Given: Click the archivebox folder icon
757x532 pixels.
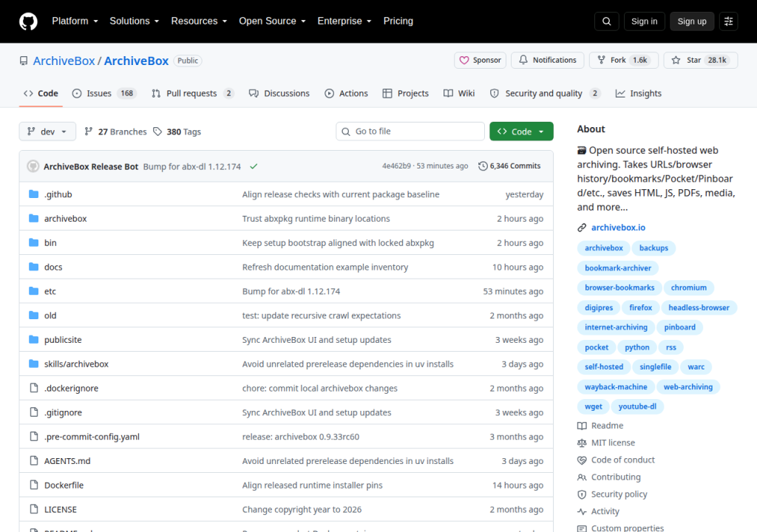Looking at the screenshot, I should pyautogui.click(x=33, y=218).
